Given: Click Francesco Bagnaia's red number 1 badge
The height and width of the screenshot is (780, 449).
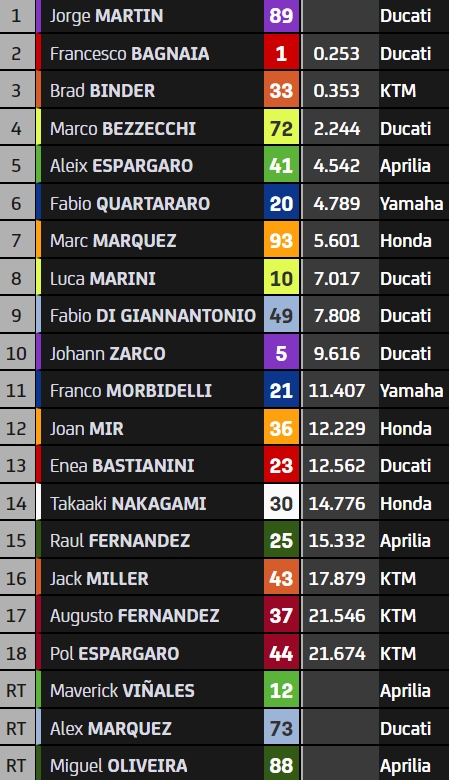Looking at the screenshot, I should (281, 53).
